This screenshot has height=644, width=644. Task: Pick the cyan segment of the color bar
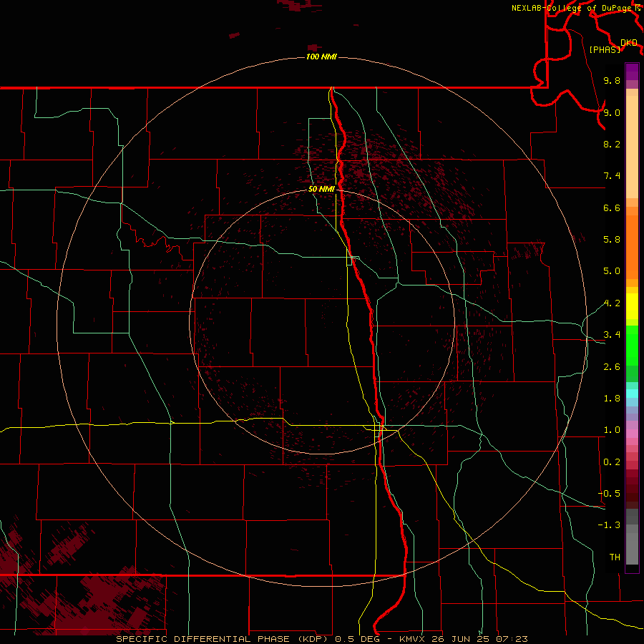[632, 394]
